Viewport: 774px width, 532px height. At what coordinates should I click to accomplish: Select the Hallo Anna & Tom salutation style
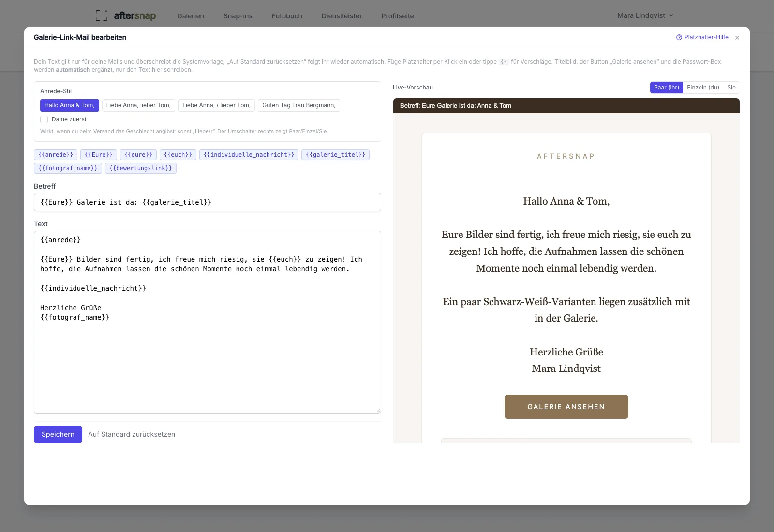pyautogui.click(x=70, y=105)
